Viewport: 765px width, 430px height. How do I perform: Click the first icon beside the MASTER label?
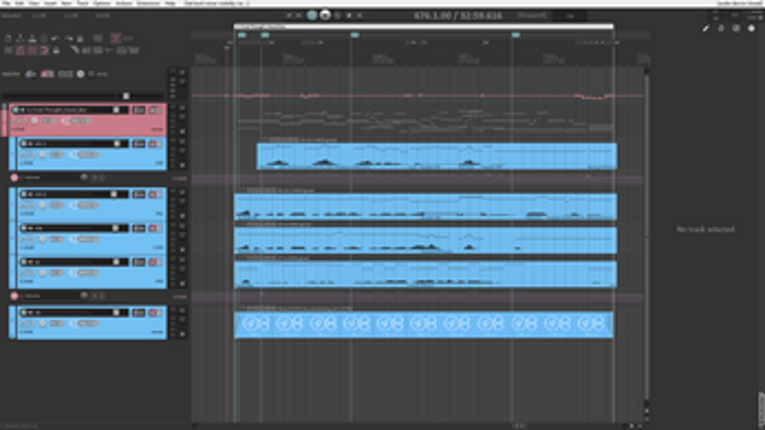pyautogui.click(x=31, y=74)
